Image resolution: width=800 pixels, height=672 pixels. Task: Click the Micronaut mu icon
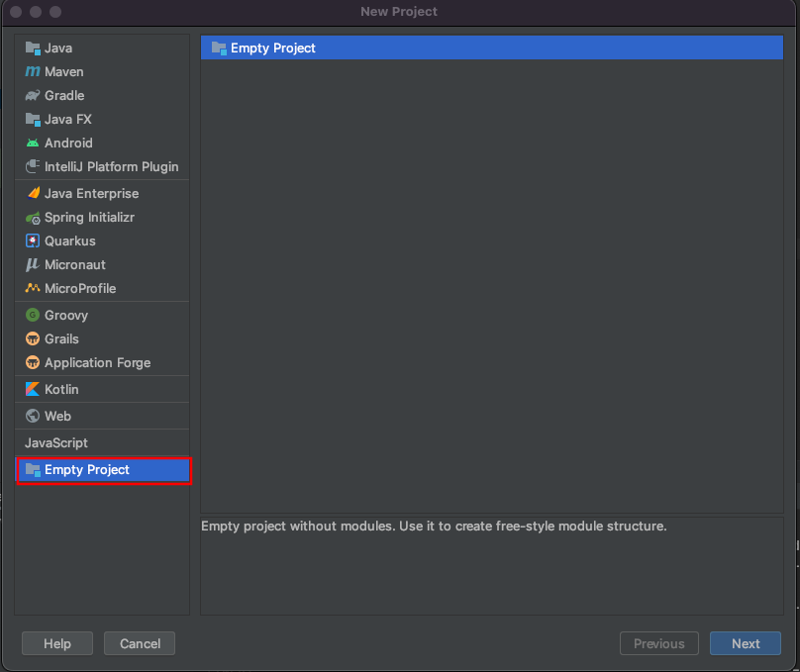[x=33, y=264]
